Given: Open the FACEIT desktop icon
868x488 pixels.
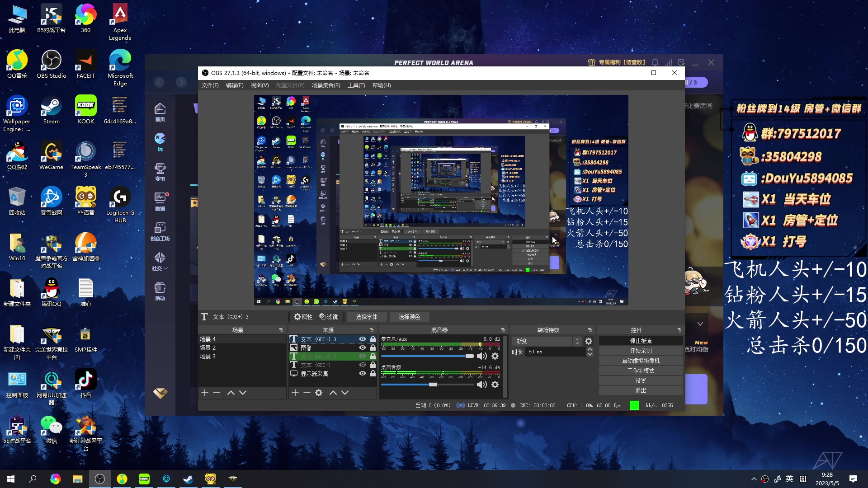Looking at the screenshot, I should point(86,64).
